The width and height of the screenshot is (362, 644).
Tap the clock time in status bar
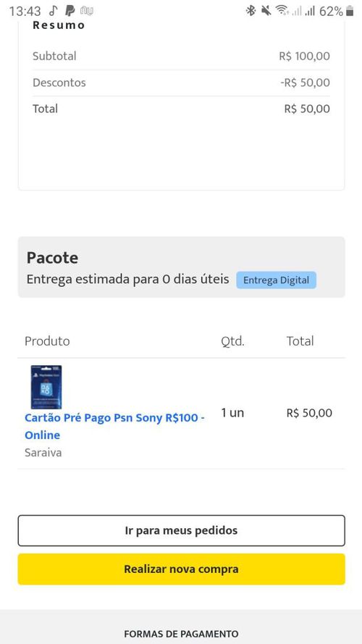[25, 11]
